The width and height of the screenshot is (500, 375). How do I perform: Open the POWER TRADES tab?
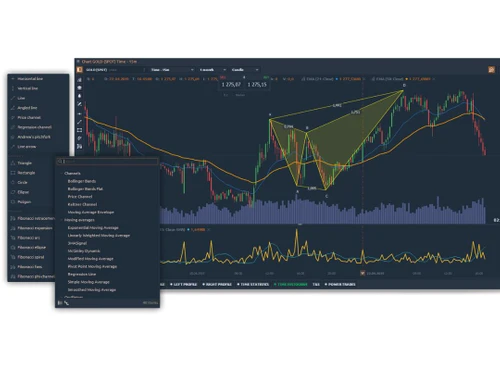pyautogui.click(x=340, y=284)
